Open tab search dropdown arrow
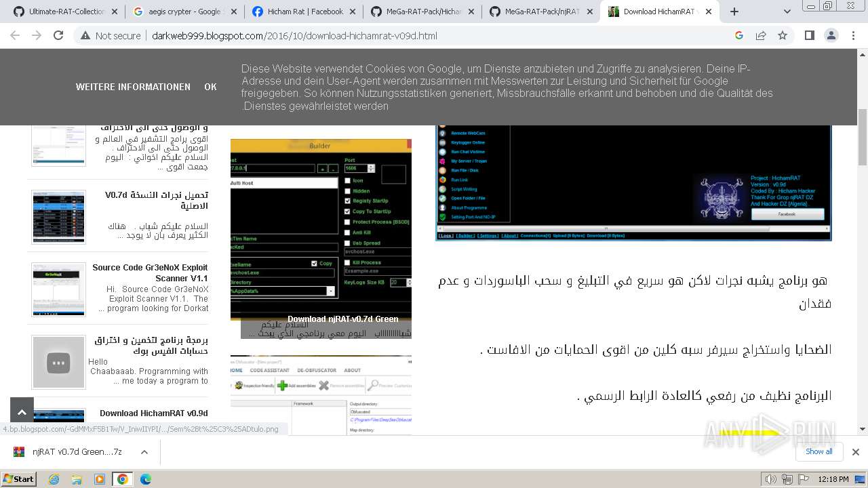The width and height of the screenshot is (868, 488). pyautogui.click(x=787, y=12)
